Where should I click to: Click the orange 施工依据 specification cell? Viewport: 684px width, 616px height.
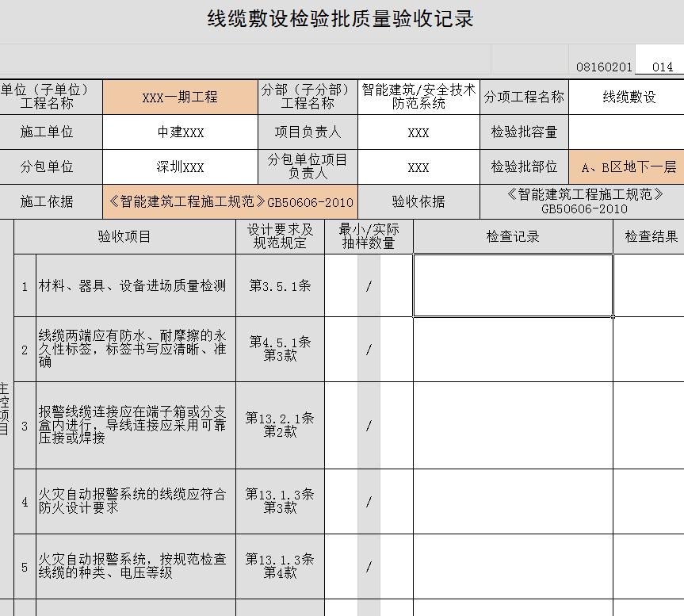231,202
